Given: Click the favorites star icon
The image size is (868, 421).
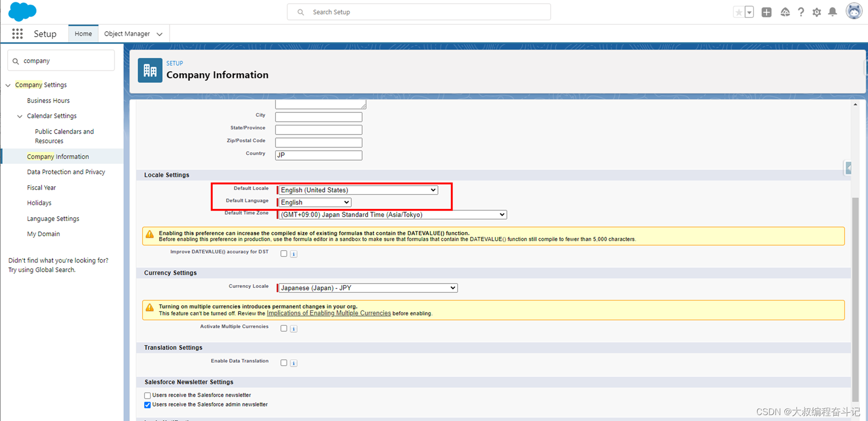Looking at the screenshot, I should tap(739, 12).
